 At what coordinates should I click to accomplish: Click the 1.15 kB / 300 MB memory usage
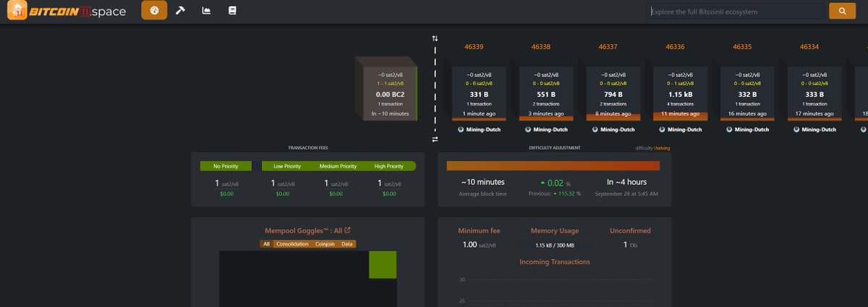click(554, 246)
